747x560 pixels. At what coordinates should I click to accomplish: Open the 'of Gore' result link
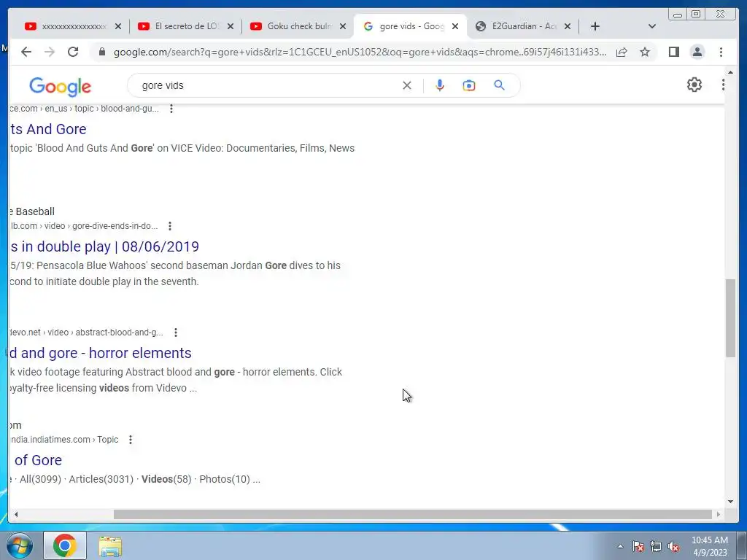click(x=38, y=460)
